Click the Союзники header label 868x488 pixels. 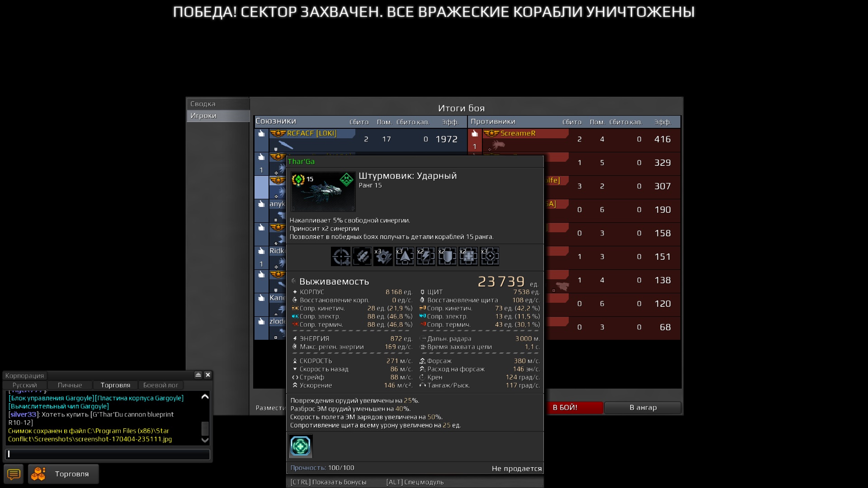point(276,121)
